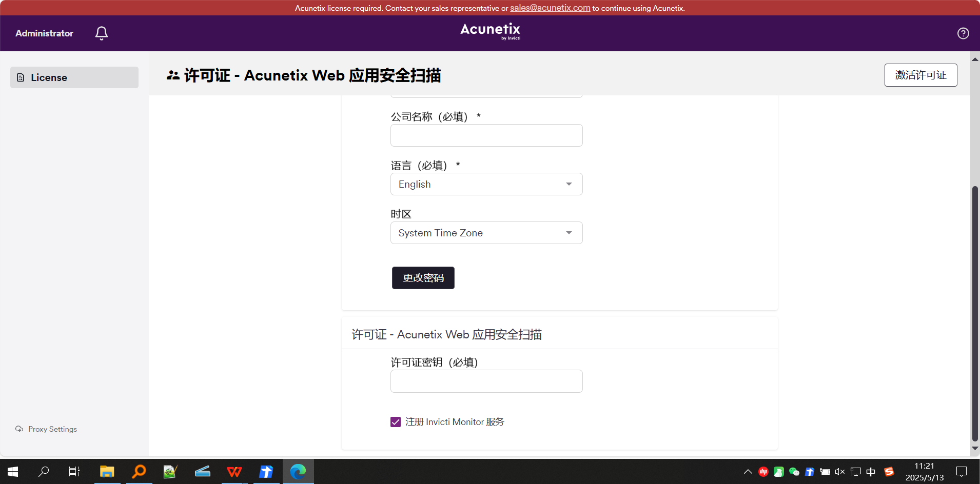The width and height of the screenshot is (980, 484).
Task: Open the help question mark icon
Action: coord(963,33)
